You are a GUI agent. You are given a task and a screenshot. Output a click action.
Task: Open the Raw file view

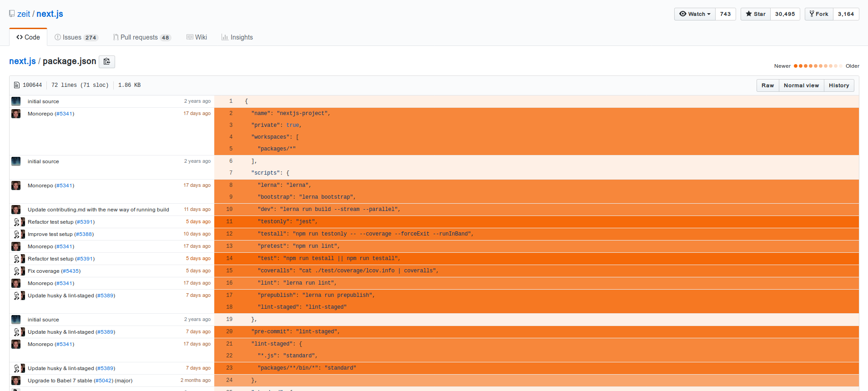click(x=767, y=85)
